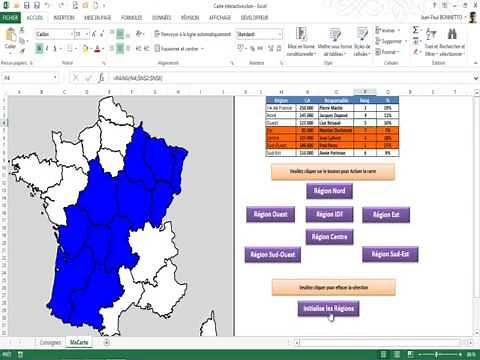
Task: Add a new sheet with plus icon
Action: click(x=107, y=342)
